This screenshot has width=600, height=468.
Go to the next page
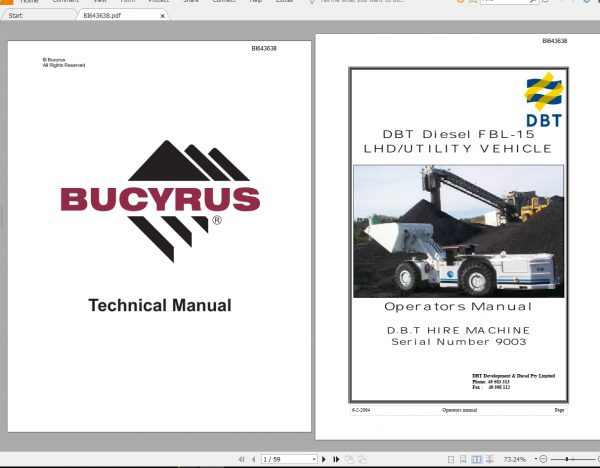click(324, 459)
